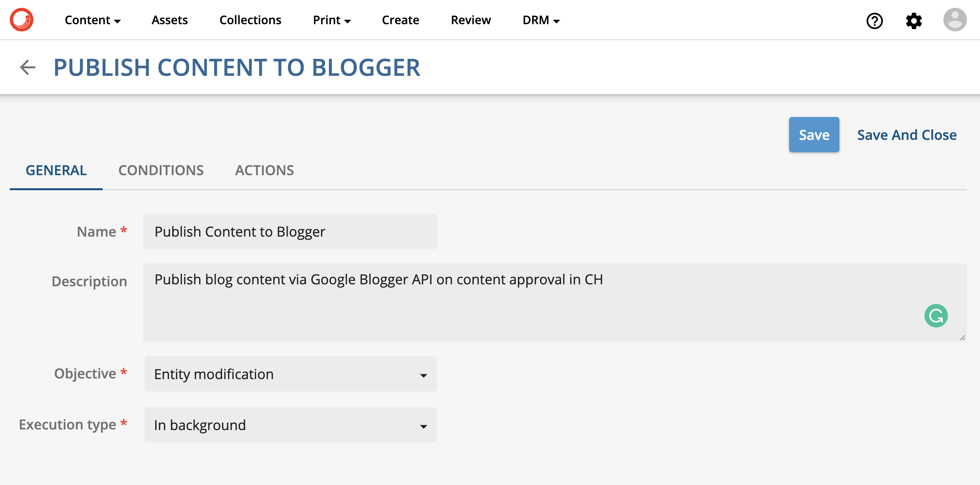Viewport: 980px width, 485px height.
Task: Click the Save button
Action: pos(814,135)
